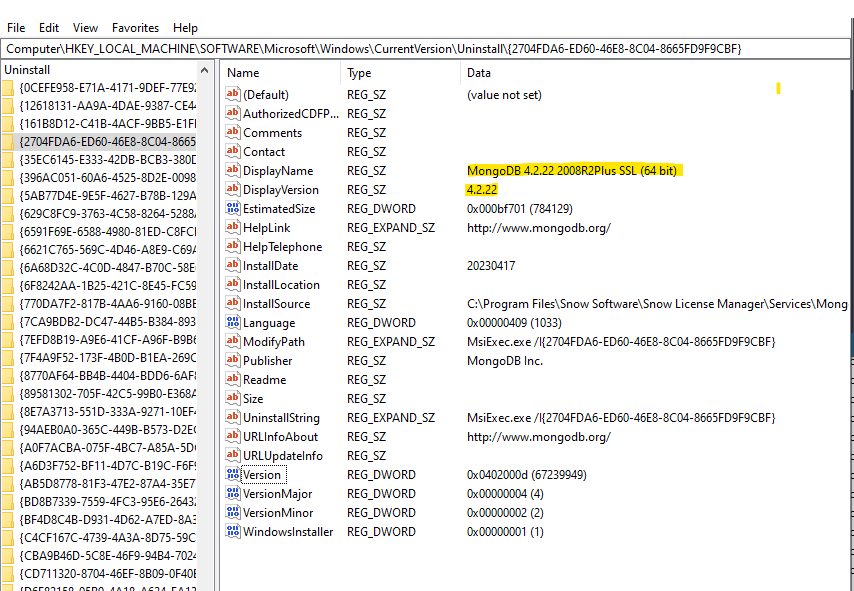The width and height of the screenshot is (854, 591).
Task: Select the {35EC6145-E333-42DB registry key
Action: [107, 160]
